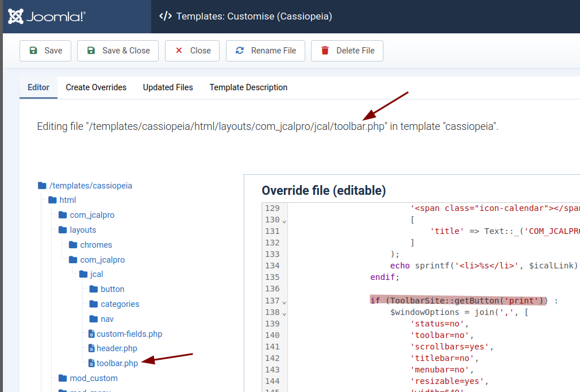Fold code block at line 137

point(285,302)
